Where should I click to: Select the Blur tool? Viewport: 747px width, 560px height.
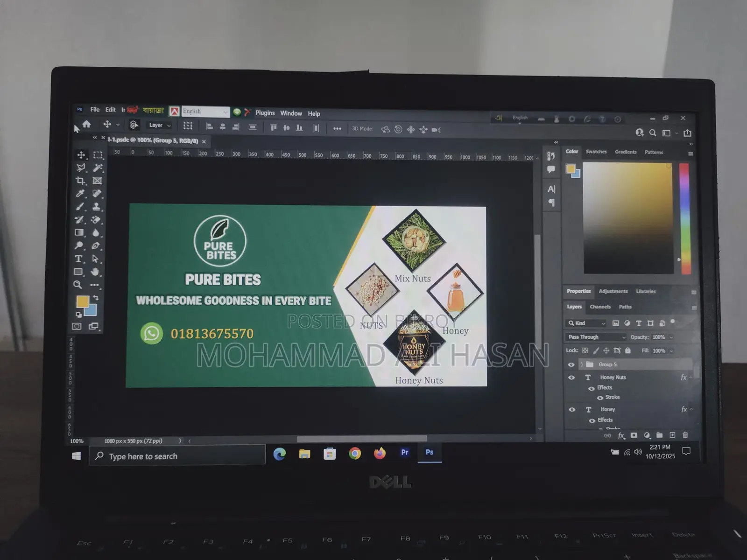click(96, 232)
